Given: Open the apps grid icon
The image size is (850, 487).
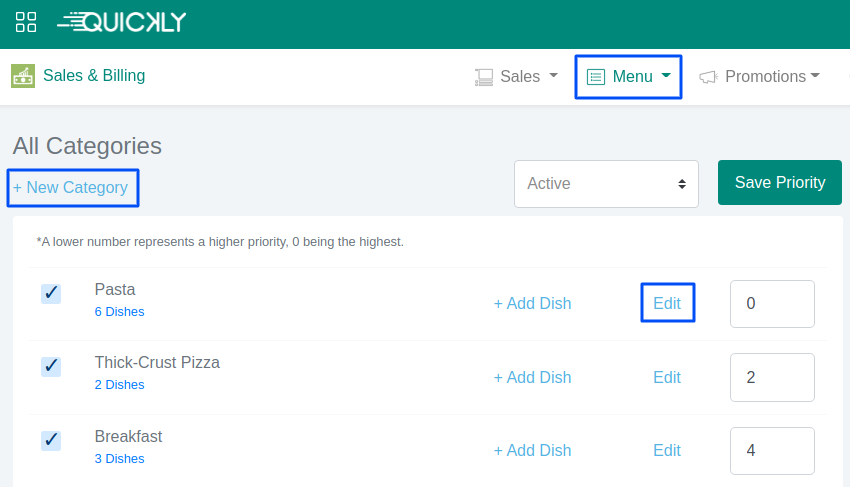Looking at the screenshot, I should tap(26, 22).
